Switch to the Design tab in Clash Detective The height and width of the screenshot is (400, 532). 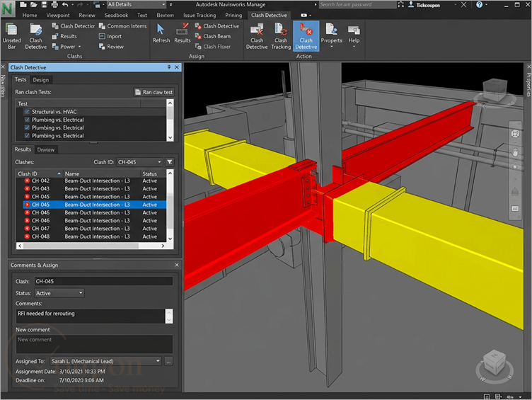41,80
